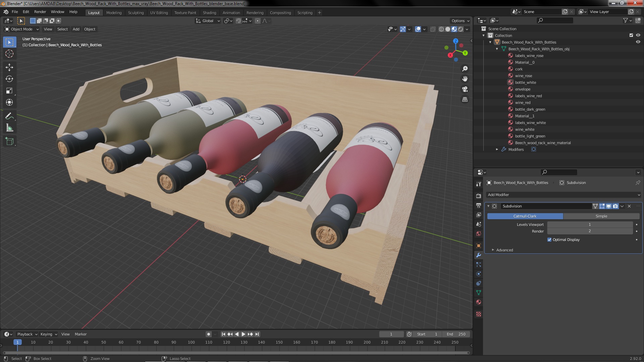Select the Rotate tool
The width and height of the screenshot is (644, 362).
tap(9, 79)
